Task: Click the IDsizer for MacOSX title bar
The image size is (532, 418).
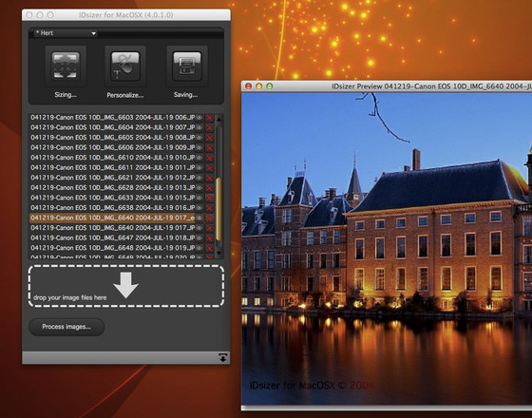Action: coord(125,15)
